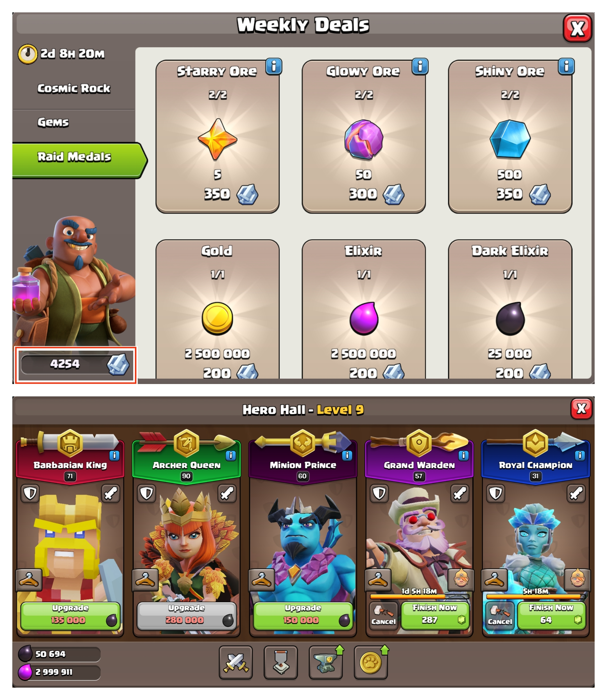Open crossed swords icon in Hero Hall
The width and height of the screenshot is (607, 700).
point(236,662)
